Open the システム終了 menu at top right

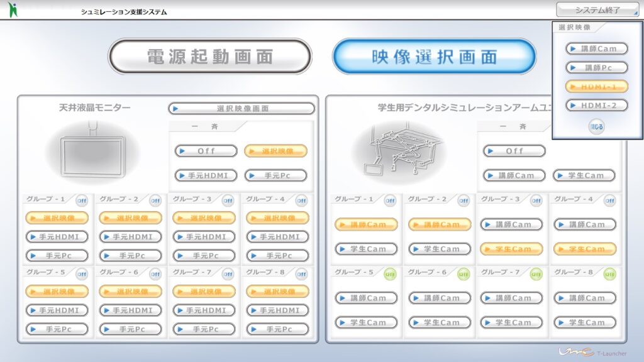(597, 10)
